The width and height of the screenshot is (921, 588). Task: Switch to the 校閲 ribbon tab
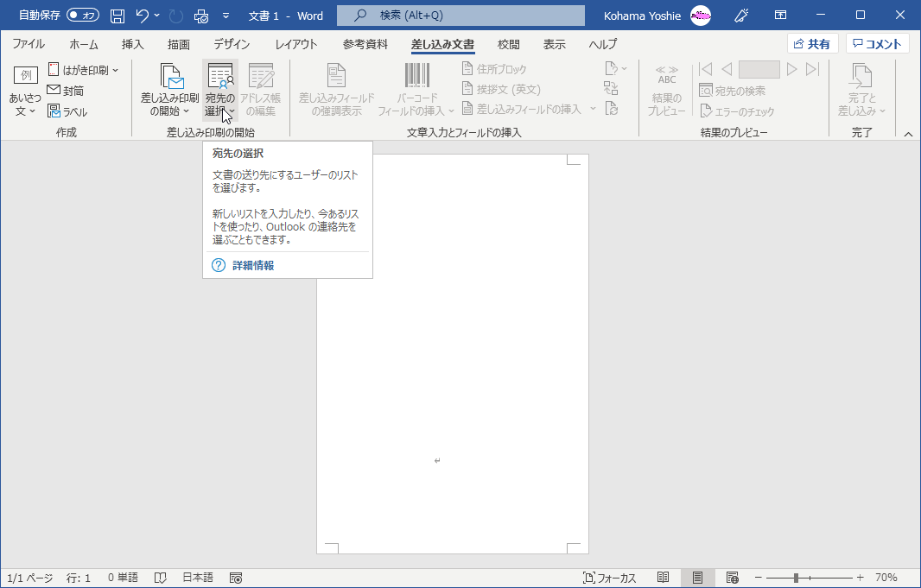pyautogui.click(x=508, y=43)
